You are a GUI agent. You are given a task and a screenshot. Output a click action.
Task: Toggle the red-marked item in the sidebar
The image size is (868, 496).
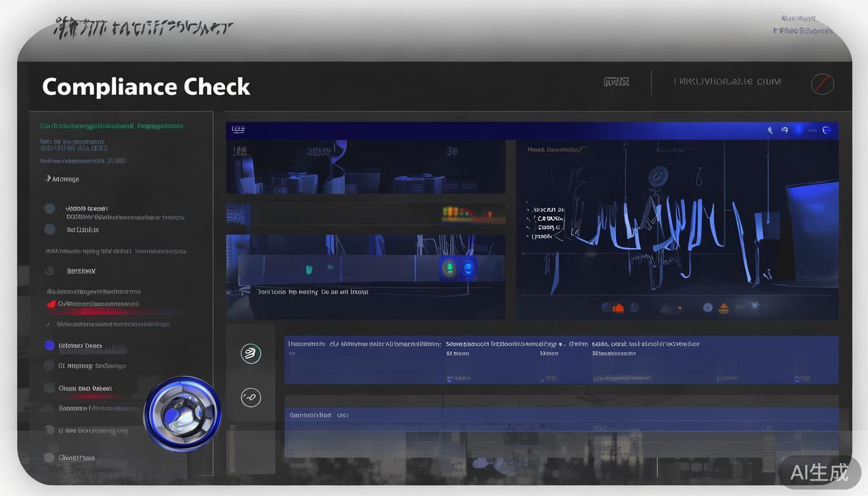click(x=52, y=304)
